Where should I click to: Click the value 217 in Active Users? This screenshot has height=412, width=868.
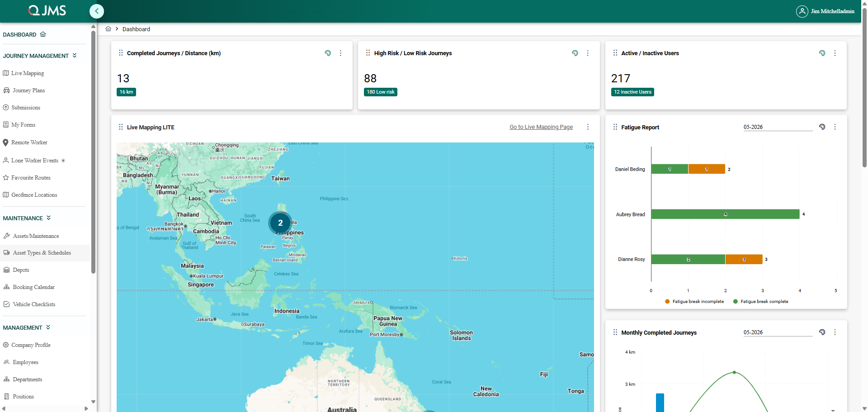[x=621, y=78]
